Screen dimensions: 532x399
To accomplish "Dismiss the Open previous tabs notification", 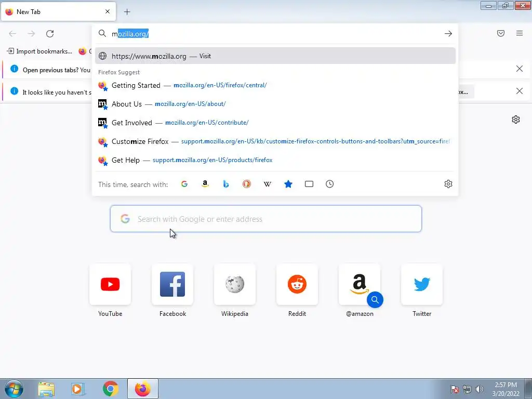I will point(520,69).
